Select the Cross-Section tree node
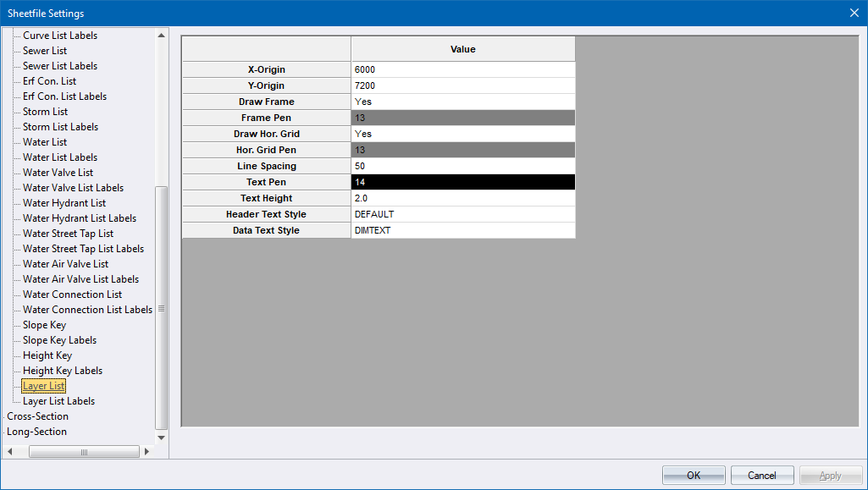 tap(37, 416)
